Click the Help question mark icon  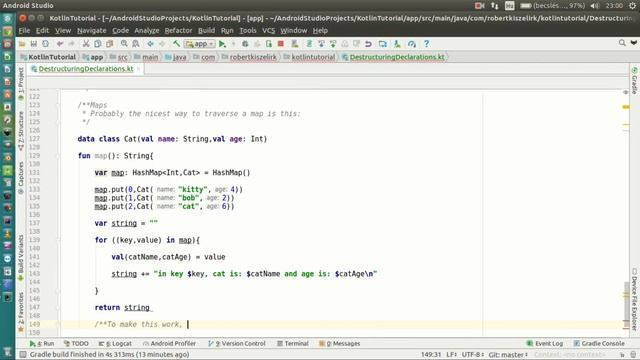[427, 44]
